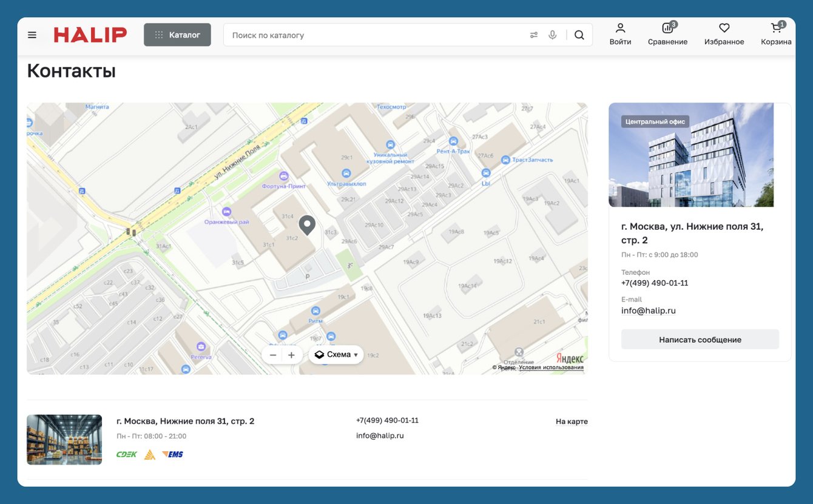813x504 pixels.
Task: Open the Схема map type dropdown
Action: [336, 355]
